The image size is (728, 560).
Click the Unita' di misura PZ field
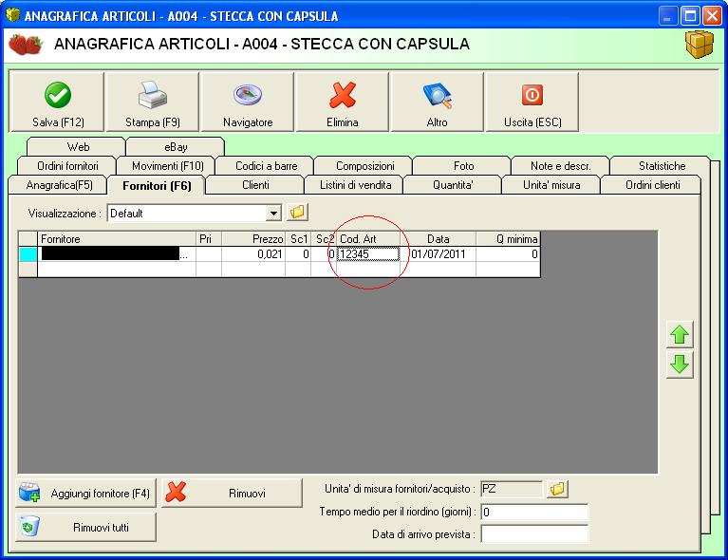pyautogui.click(x=512, y=489)
